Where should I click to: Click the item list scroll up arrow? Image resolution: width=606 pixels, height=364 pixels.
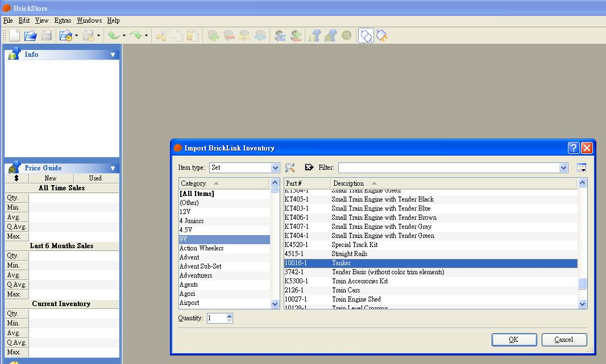[582, 183]
